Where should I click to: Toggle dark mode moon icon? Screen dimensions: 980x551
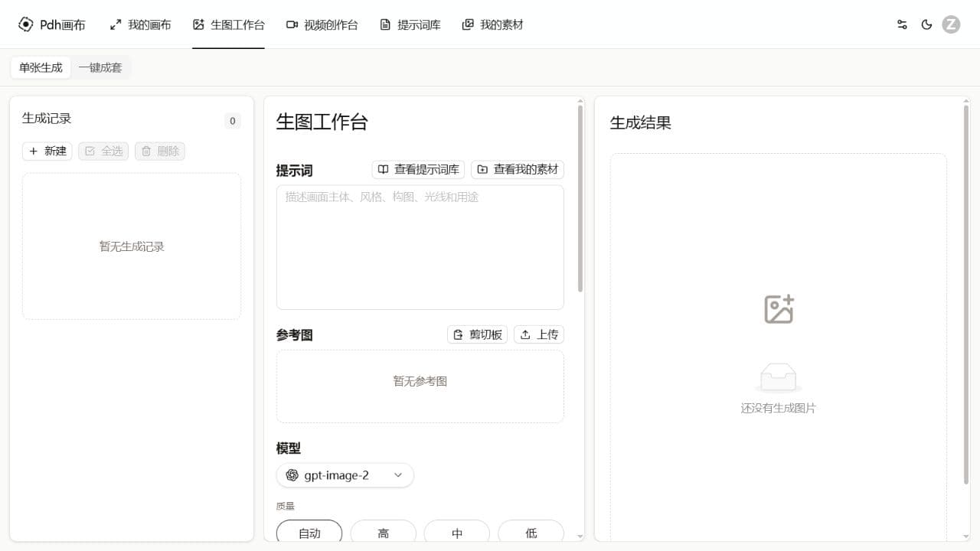pos(926,24)
